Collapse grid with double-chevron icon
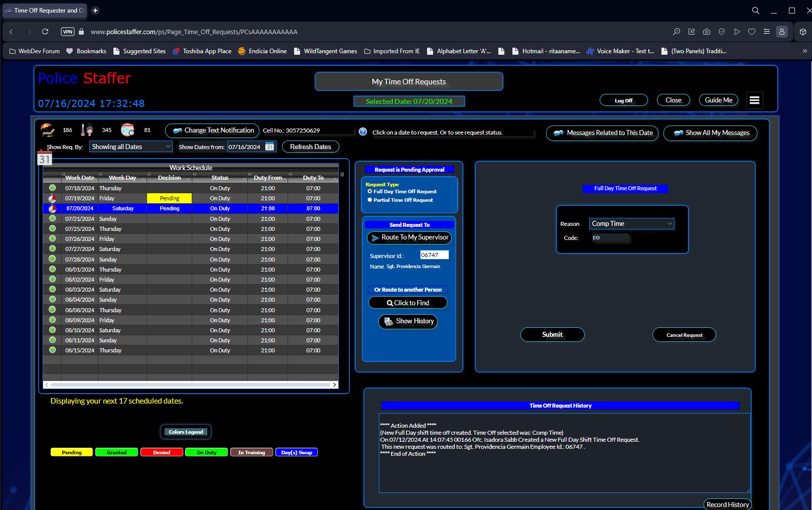The height and width of the screenshot is (510, 812). pyautogui.click(x=342, y=175)
